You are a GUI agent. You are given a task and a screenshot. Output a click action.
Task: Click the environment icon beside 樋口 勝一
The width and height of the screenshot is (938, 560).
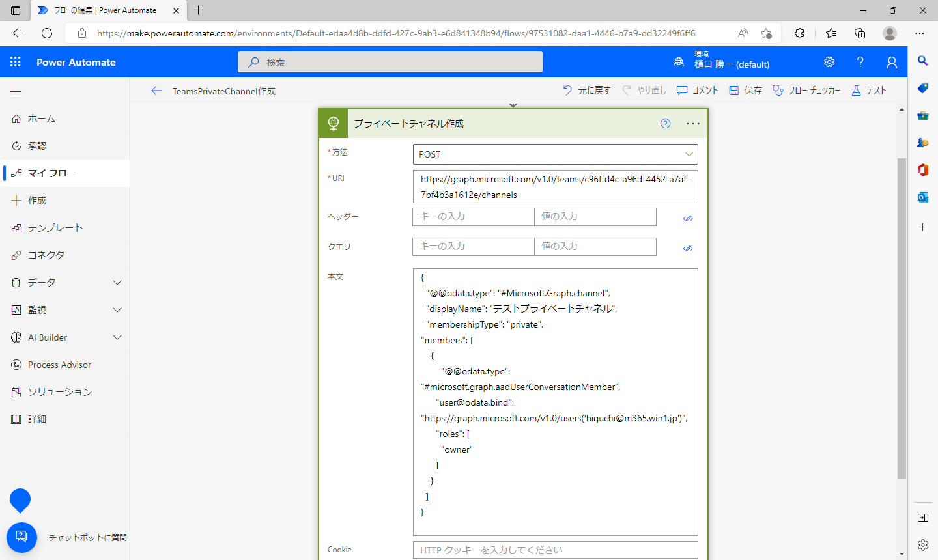tap(679, 62)
